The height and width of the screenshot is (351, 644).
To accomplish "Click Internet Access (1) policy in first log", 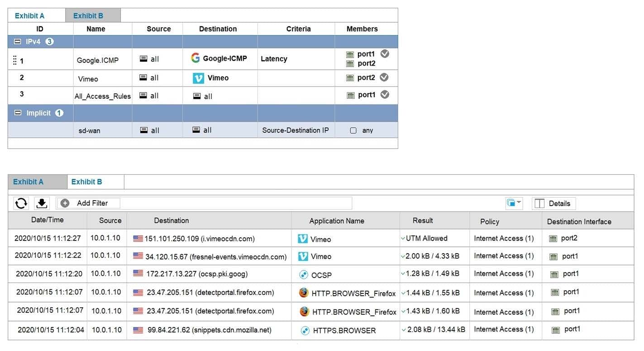I will [504, 238].
